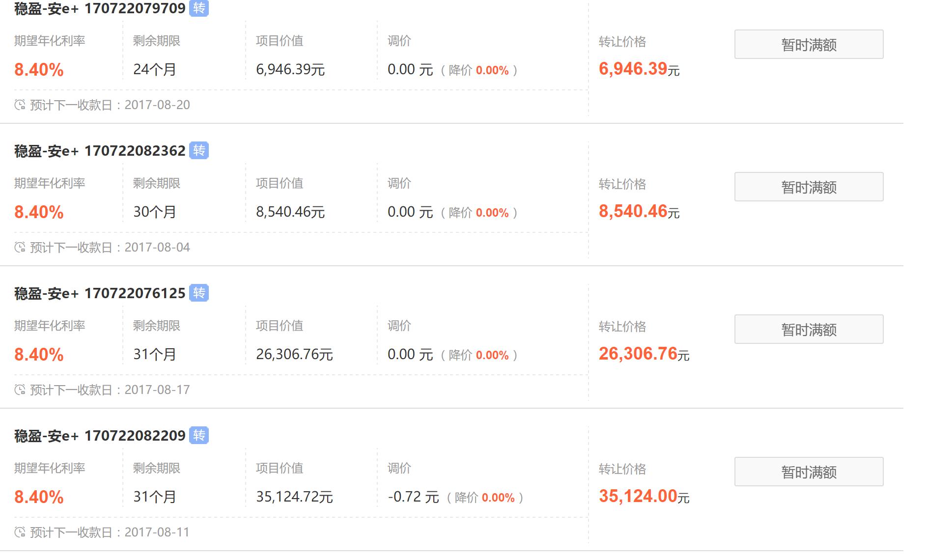Click 暂时满额 button on the first listing

[x=808, y=45]
